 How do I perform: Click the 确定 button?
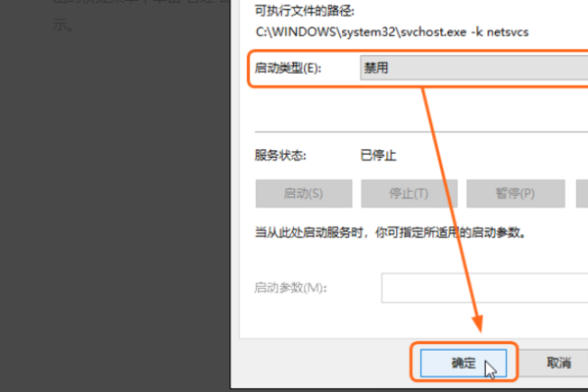click(464, 363)
